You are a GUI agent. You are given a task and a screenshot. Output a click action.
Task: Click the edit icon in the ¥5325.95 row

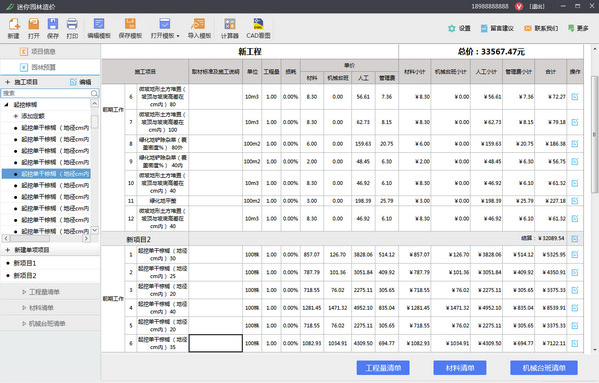click(575, 255)
